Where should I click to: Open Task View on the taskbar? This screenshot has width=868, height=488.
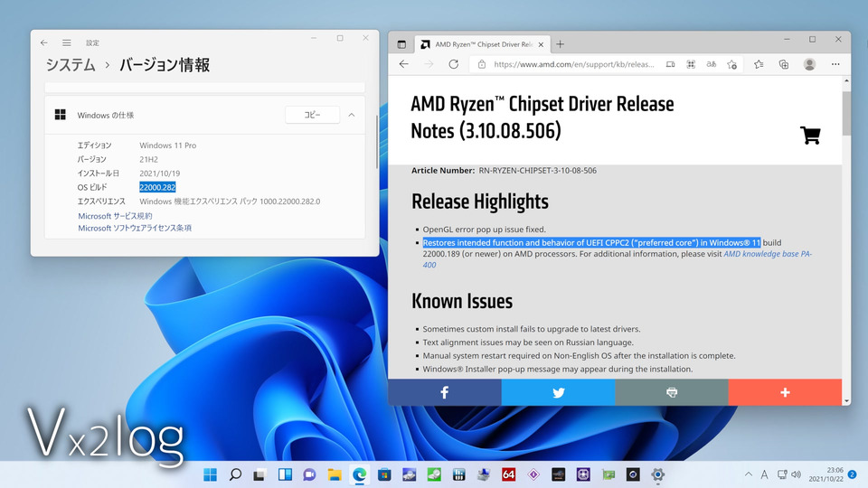pyautogui.click(x=259, y=474)
